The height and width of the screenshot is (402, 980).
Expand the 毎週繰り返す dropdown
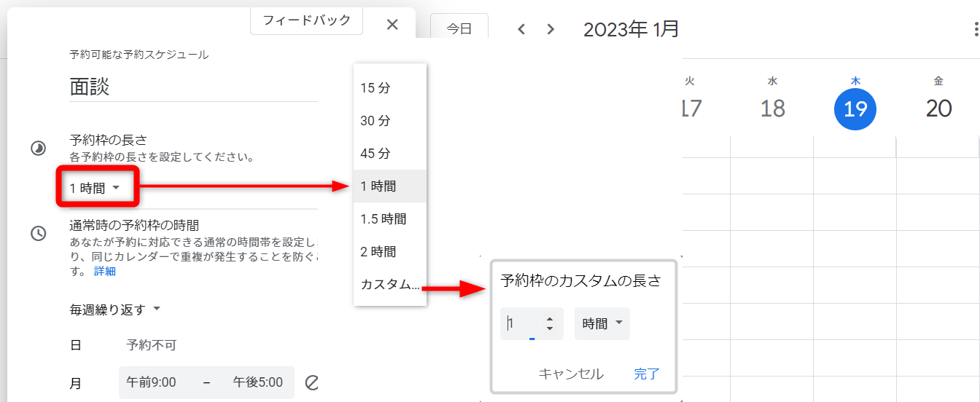(x=115, y=310)
